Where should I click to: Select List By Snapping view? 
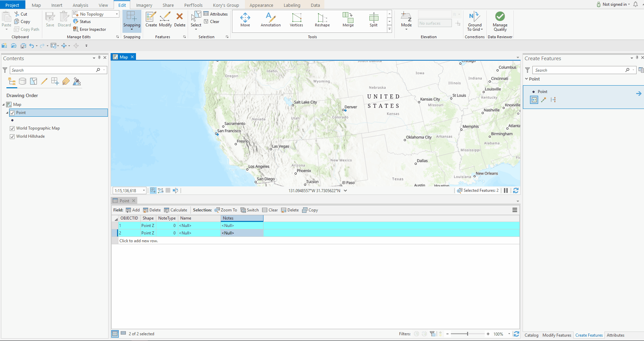(x=55, y=81)
